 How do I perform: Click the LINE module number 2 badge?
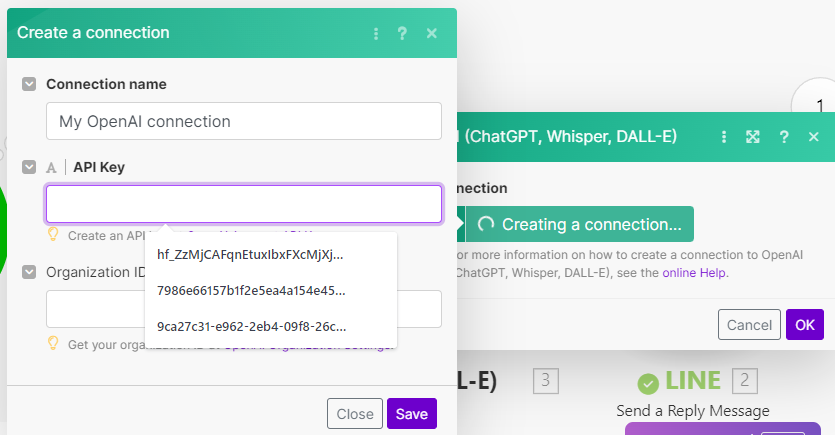[x=744, y=381]
